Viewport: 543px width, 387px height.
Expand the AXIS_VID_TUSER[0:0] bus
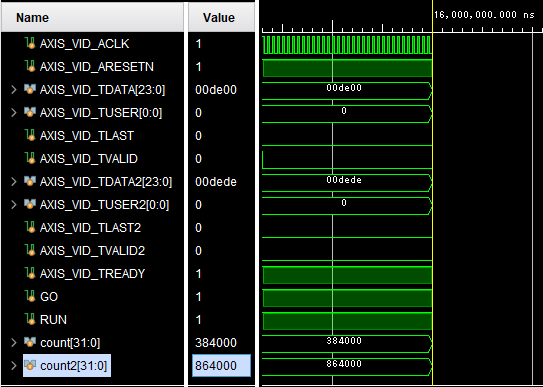point(14,112)
